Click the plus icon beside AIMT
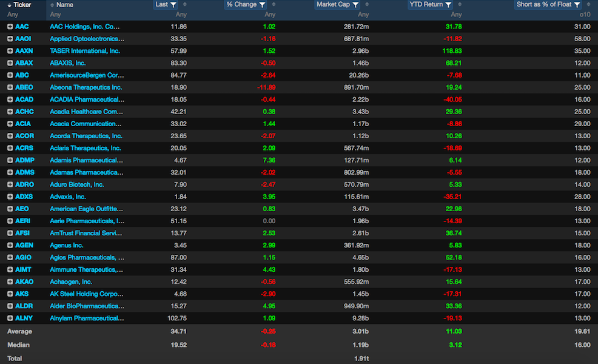 (x=10, y=270)
